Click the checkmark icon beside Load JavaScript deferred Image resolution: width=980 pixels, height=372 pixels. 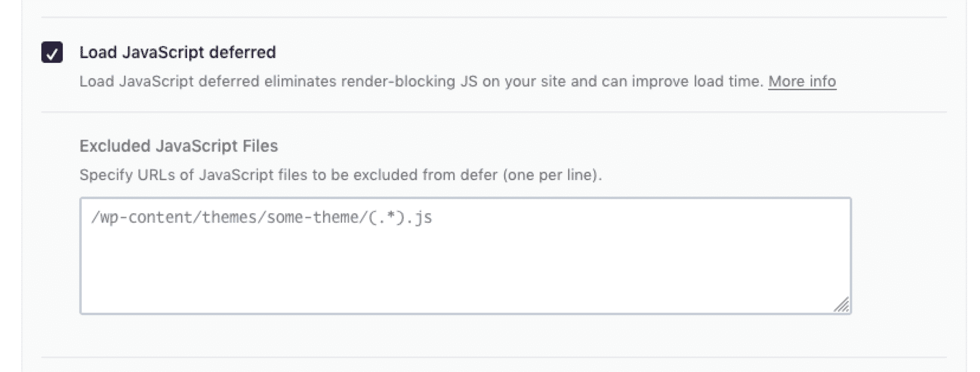(53, 53)
